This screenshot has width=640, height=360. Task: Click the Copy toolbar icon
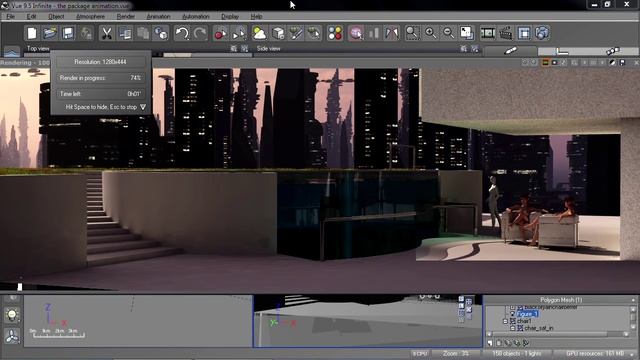click(x=124, y=33)
